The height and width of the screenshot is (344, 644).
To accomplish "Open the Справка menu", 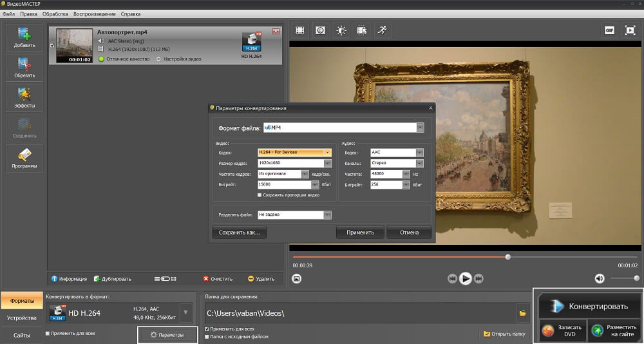I will [x=131, y=14].
